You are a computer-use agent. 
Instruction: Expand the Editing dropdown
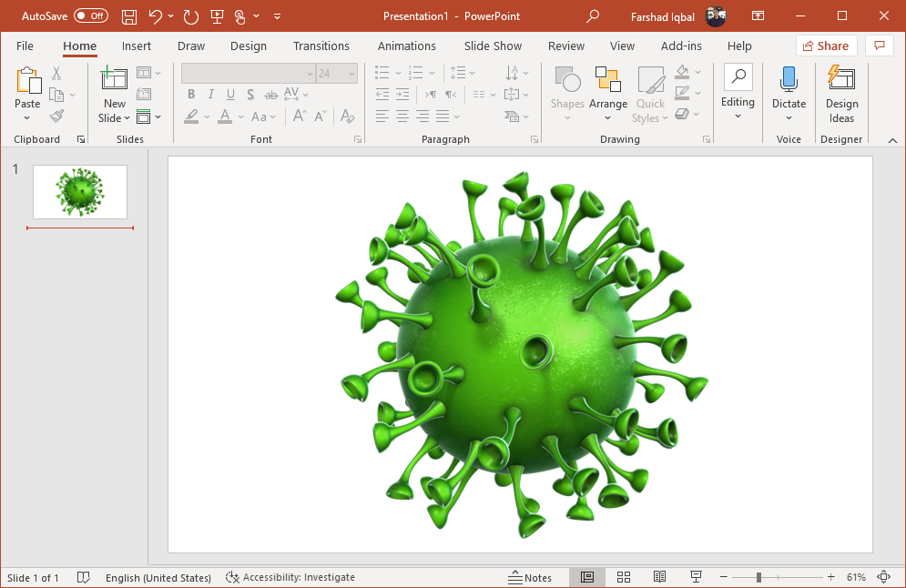click(x=738, y=116)
